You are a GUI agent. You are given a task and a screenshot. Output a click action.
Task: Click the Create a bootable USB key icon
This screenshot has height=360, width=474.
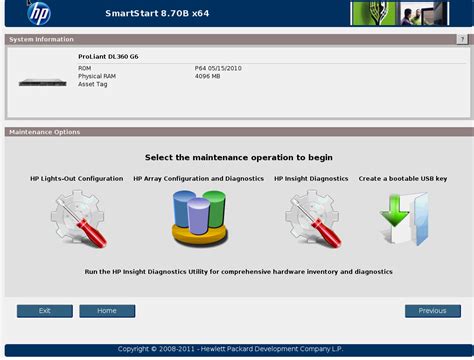[404, 219]
